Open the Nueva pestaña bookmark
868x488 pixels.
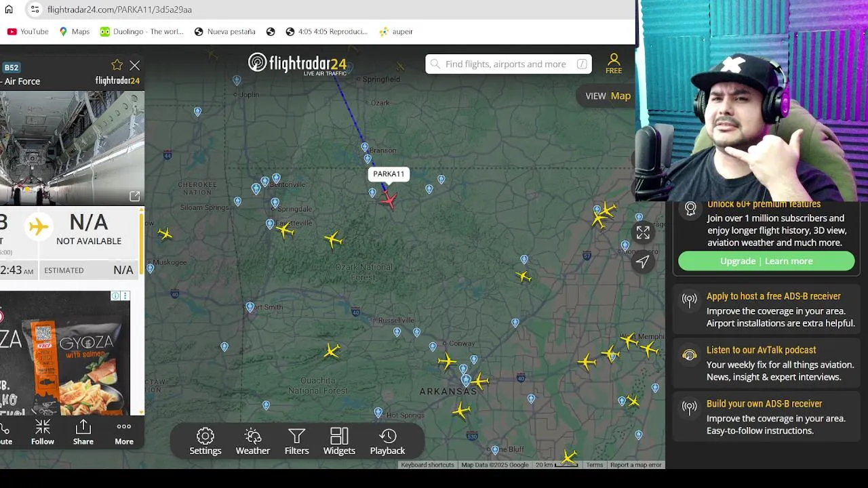click(x=224, y=31)
